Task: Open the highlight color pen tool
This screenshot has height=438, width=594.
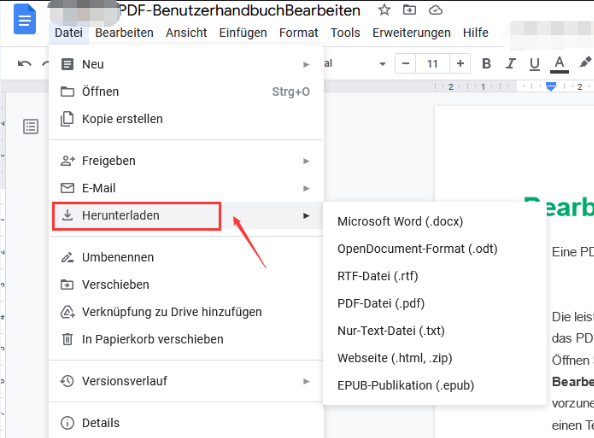Action: (x=585, y=63)
